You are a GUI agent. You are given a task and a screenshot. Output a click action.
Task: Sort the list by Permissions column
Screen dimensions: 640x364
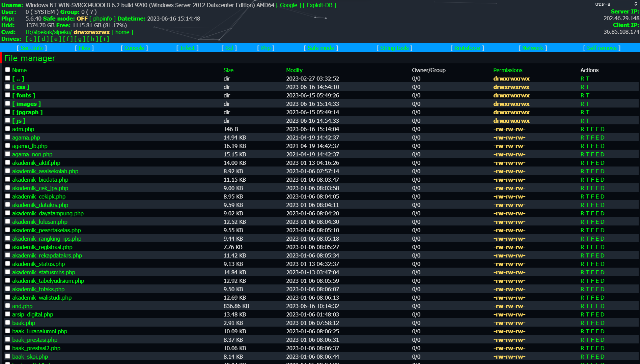click(508, 70)
